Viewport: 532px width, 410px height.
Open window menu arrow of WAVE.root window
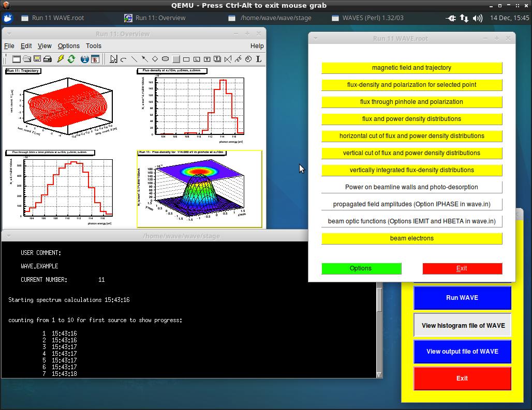pyautogui.click(x=315, y=38)
